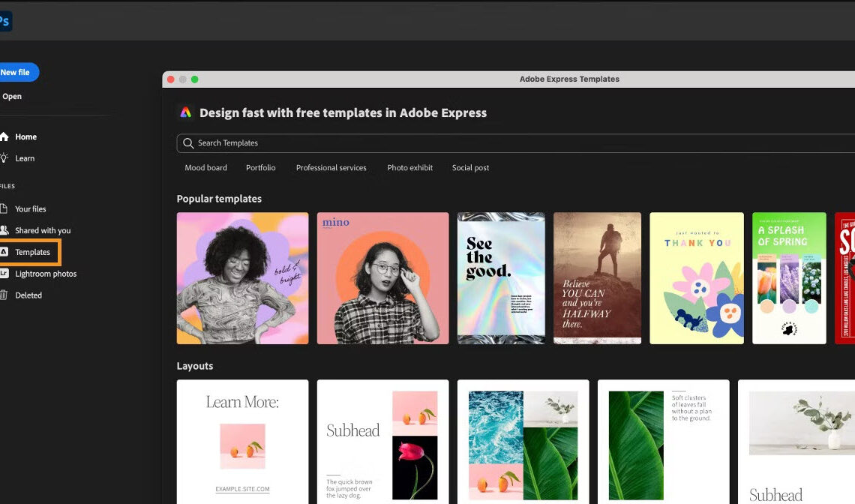Open the 'See the good' popular template
The image size is (855, 504).
[501, 277]
